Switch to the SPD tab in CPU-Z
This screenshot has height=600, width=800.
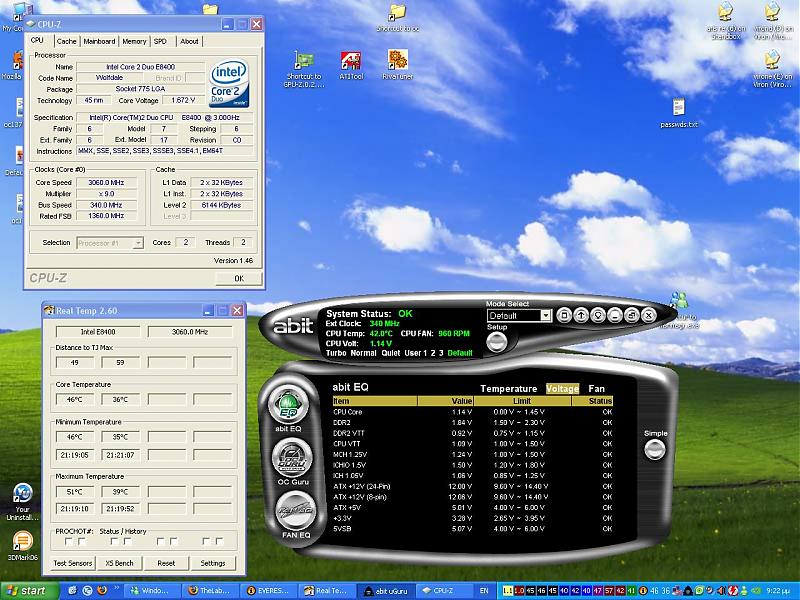pyautogui.click(x=160, y=41)
